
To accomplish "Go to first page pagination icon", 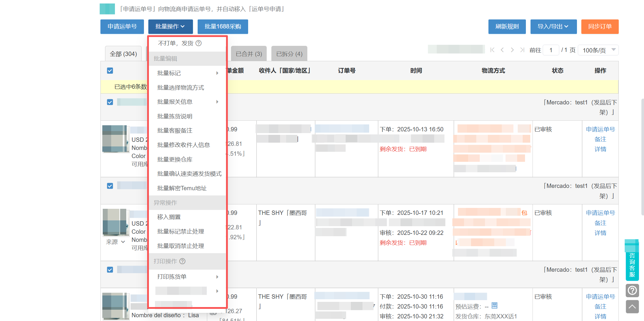I will [492, 50].
